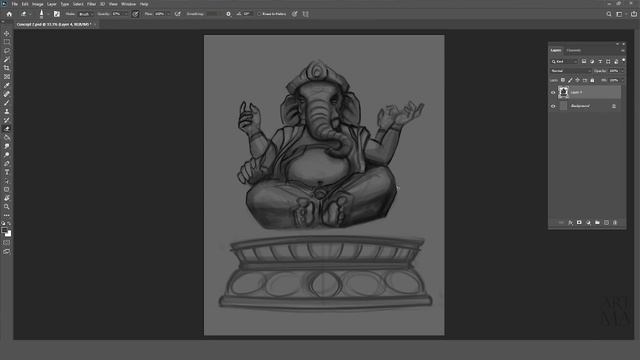This screenshot has height=360, width=640.
Task: Hide Layer 4 with eye icon
Action: click(553, 93)
